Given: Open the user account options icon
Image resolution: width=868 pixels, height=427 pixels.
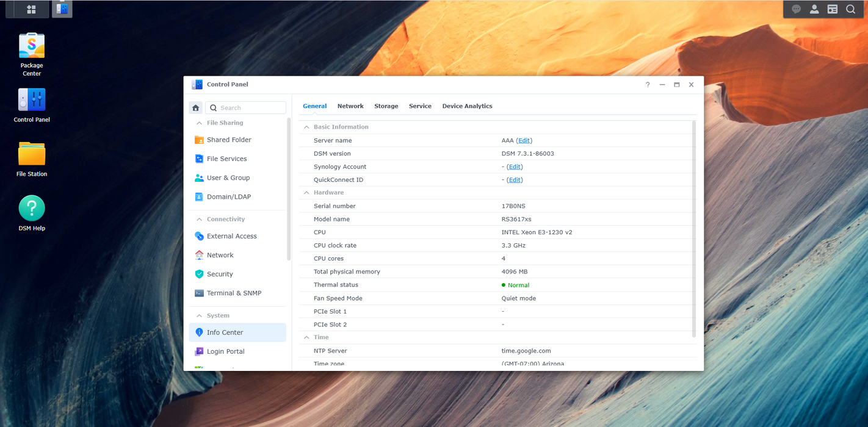Looking at the screenshot, I should pos(814,9).
